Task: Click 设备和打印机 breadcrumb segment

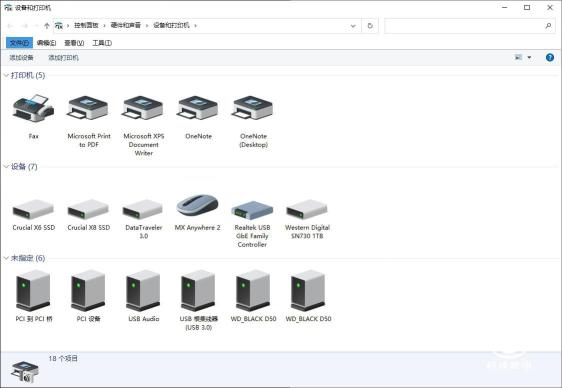Action: click(x=171, y=25)
